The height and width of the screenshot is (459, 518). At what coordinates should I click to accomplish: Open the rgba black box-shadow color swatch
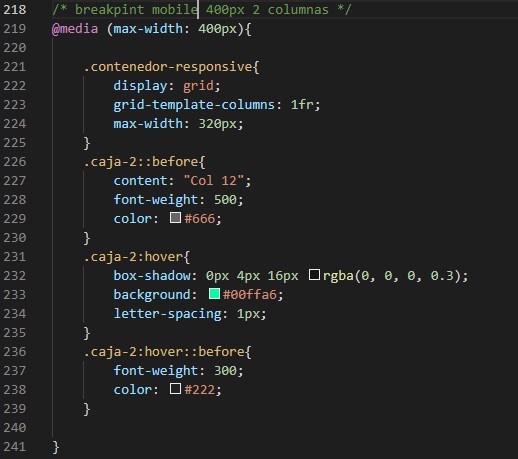point(314,275)
